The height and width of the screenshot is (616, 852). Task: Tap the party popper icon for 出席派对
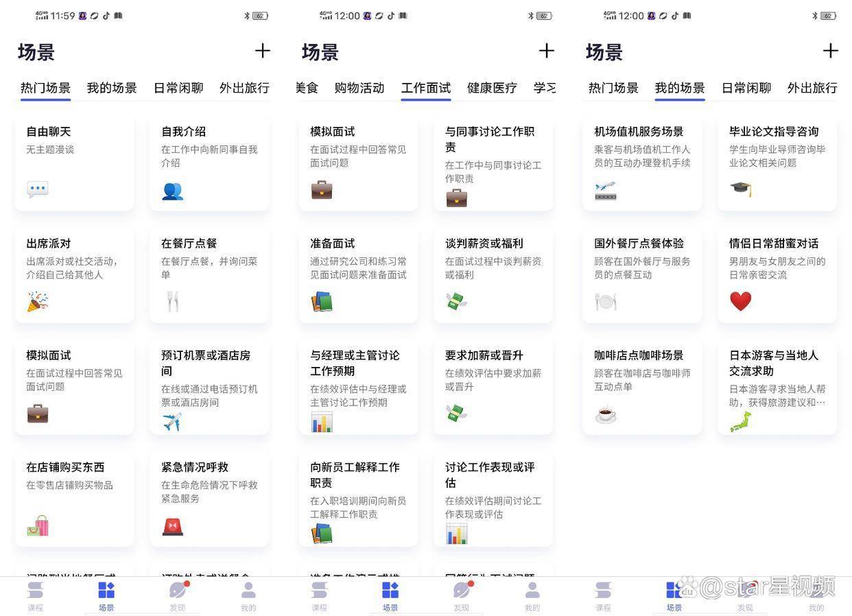[x=38, y=301]
